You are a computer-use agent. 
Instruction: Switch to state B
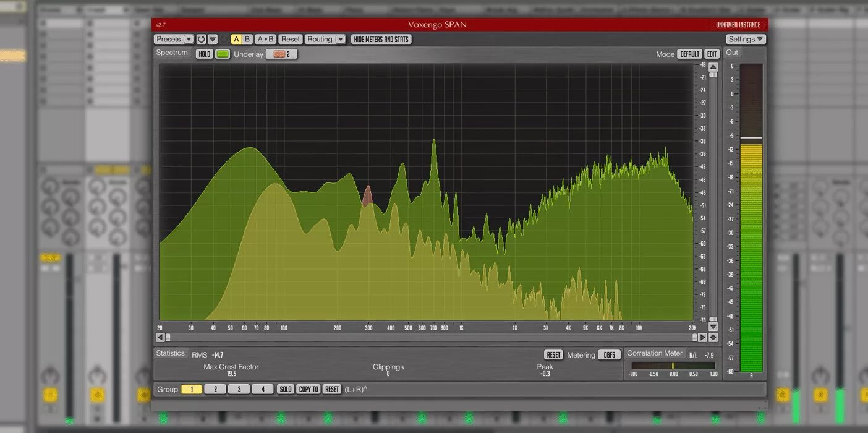tap(247, 39)
